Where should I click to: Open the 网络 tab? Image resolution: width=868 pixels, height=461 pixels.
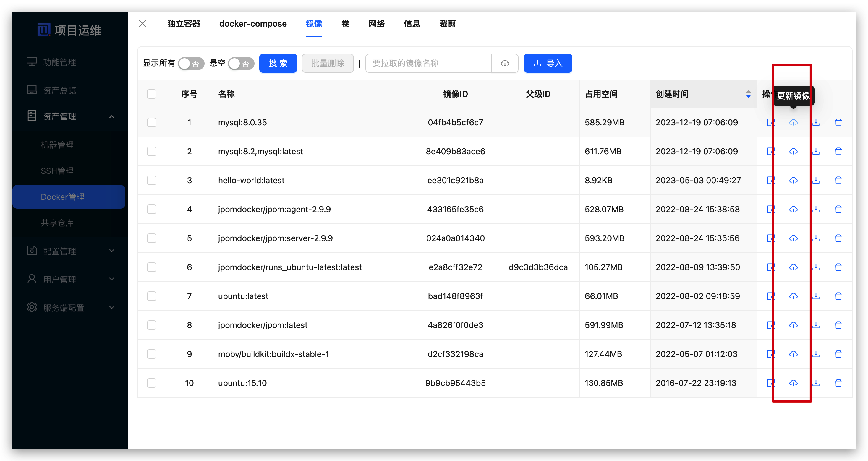pyautogui.click(x=376, y=24)
